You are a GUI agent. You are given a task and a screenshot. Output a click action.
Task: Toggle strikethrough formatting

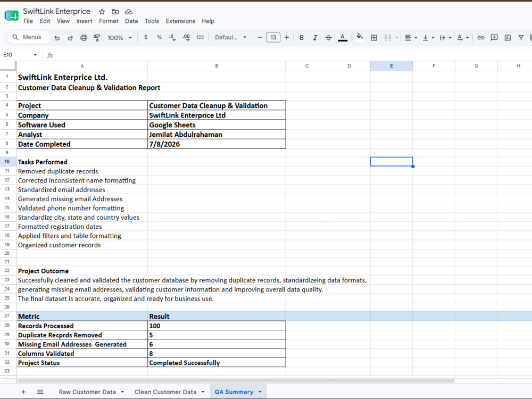(328, 38)
